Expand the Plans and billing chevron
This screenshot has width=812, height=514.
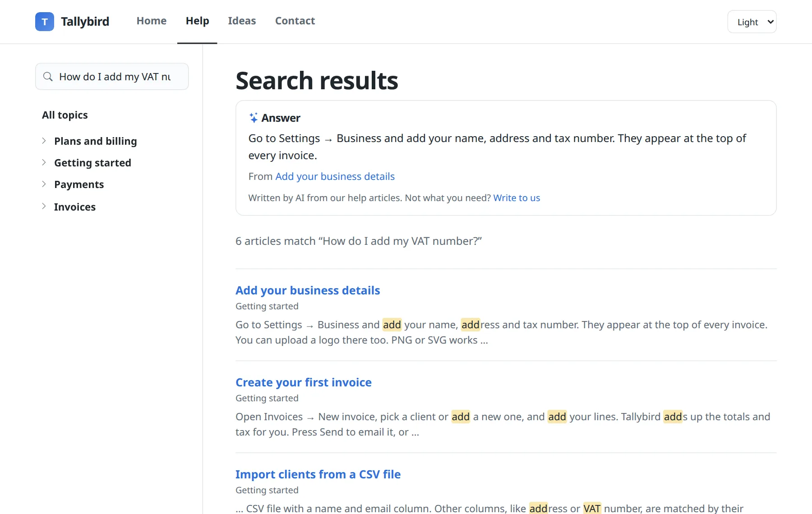44,141
